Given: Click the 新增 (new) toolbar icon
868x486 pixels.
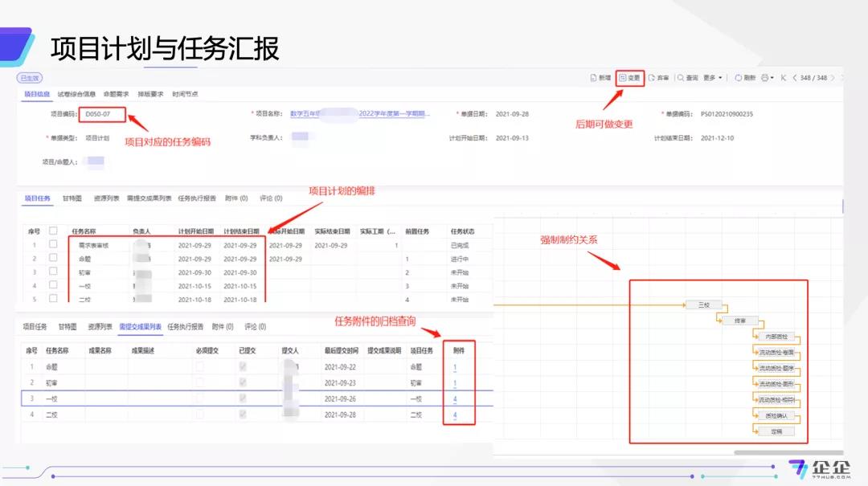Looking at the screenshot, I should (x=593, y=78).
